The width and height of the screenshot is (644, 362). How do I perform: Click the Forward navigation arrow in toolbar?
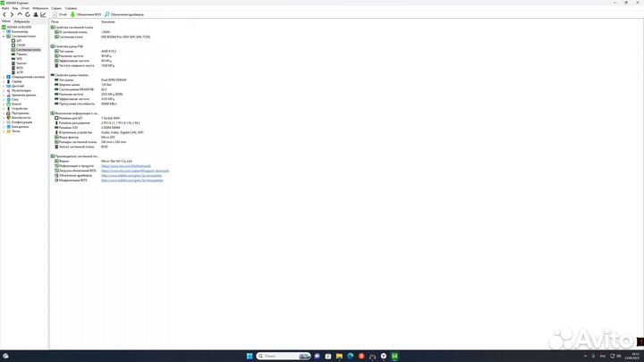12,14
